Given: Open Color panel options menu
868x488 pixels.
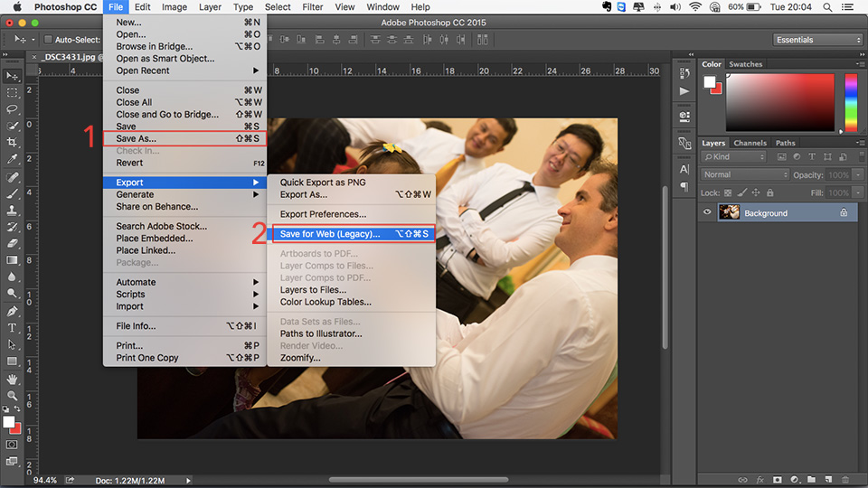Looking at the screenshot, I should point(860,64).
